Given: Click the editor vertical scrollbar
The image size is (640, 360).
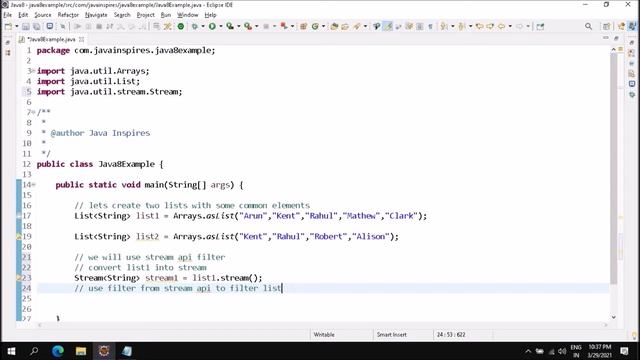Looking at the screenshot, I should [x=613, y=169].
